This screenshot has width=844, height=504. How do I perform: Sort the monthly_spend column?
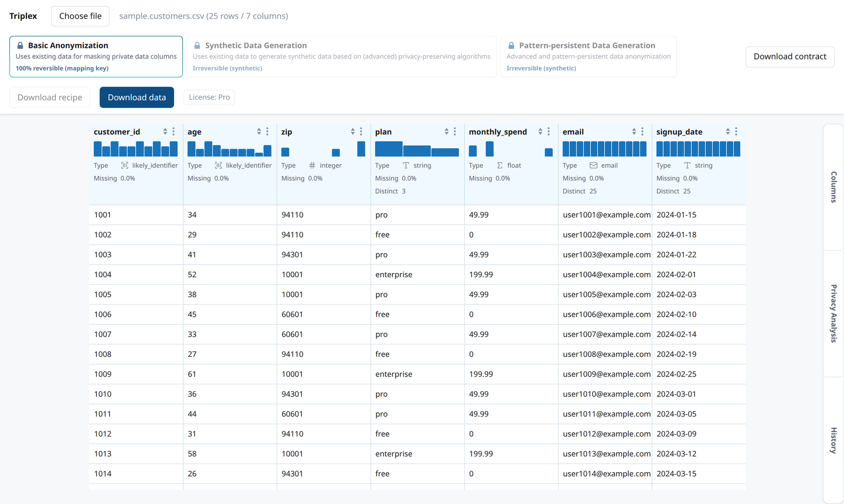(x=540, y=132)
